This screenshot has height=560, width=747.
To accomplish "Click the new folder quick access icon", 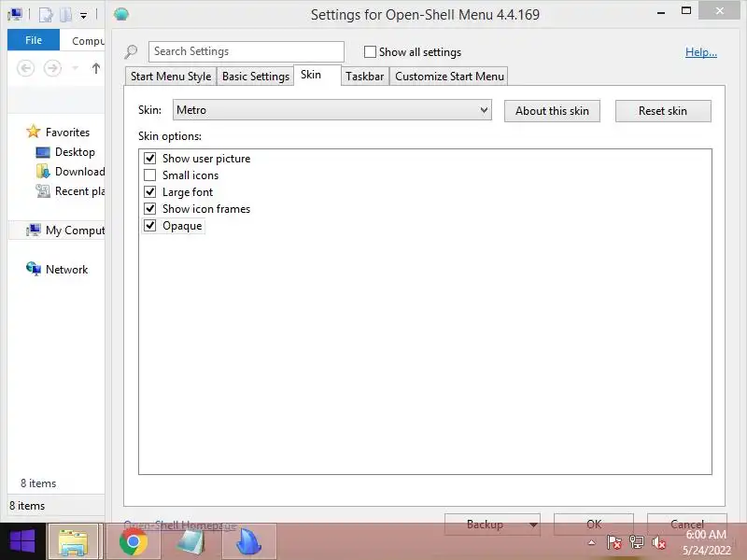I will 65,15.
